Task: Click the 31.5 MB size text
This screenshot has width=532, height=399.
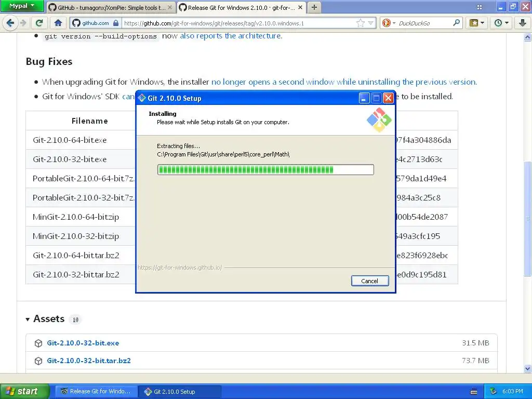Action: (x=476, y=343)
